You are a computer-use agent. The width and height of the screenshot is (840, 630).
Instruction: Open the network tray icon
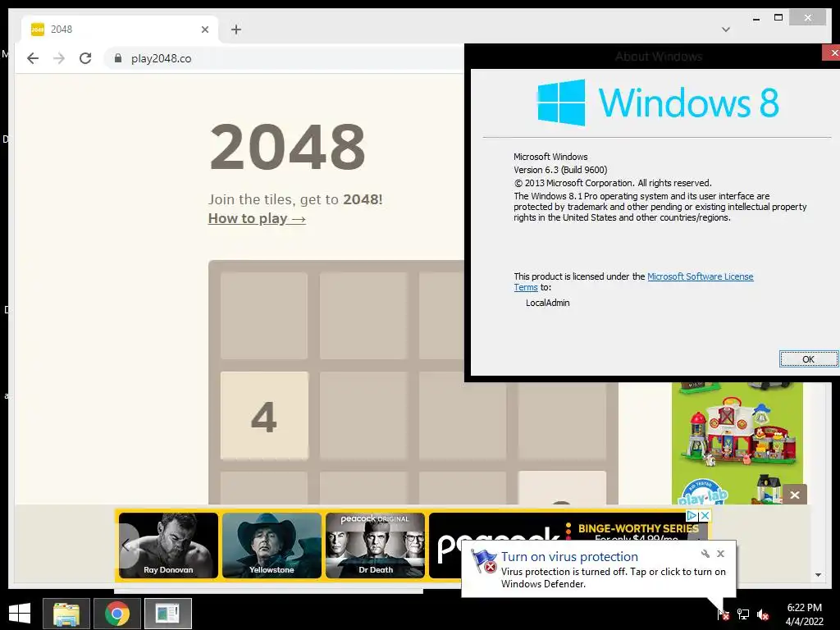tap(743, 614)
